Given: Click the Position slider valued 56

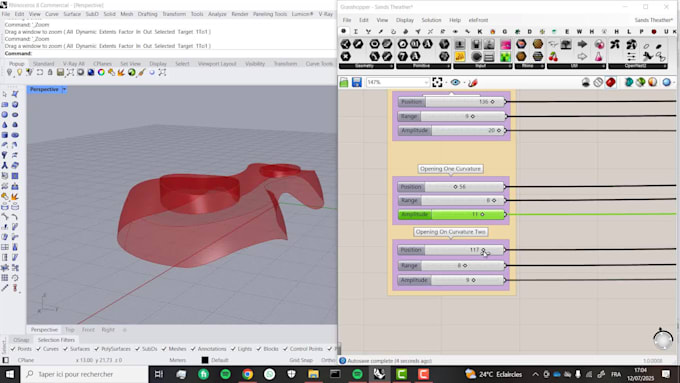Looking at the screenshot, I should [x=451, y=187].
